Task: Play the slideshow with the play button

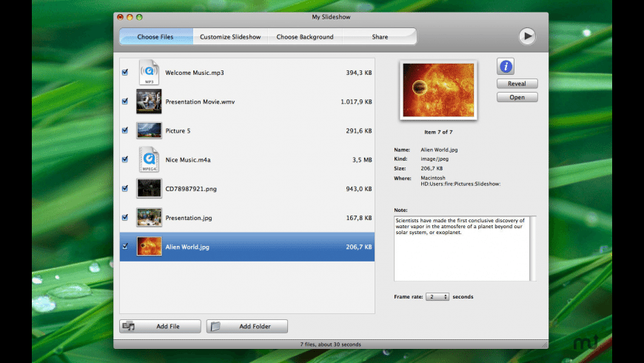Action: pyautogui.click(x=527, y=36)
